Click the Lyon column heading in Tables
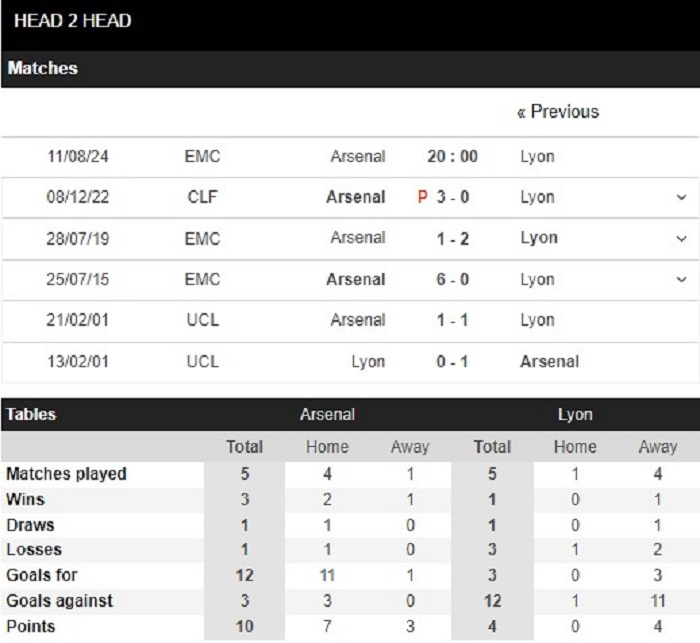Screen dimensions: 700x643 [x=575, y=414]
